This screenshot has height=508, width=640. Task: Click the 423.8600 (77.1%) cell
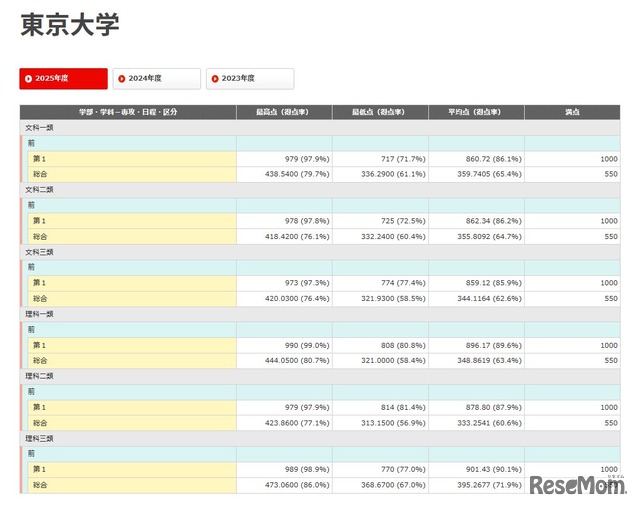point(284,423)
